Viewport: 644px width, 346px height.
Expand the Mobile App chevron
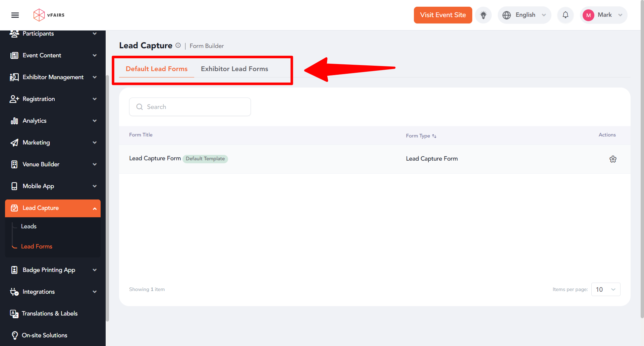point(95,186)
